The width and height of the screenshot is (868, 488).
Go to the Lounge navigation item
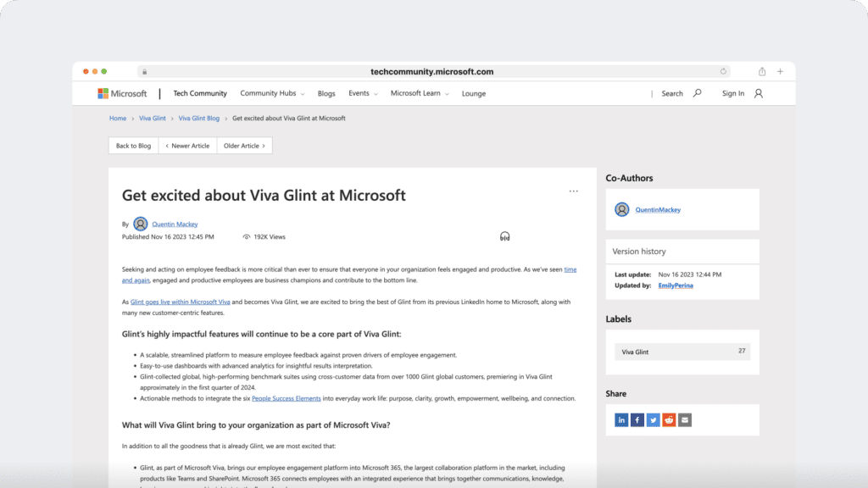(x=474, y=93)
